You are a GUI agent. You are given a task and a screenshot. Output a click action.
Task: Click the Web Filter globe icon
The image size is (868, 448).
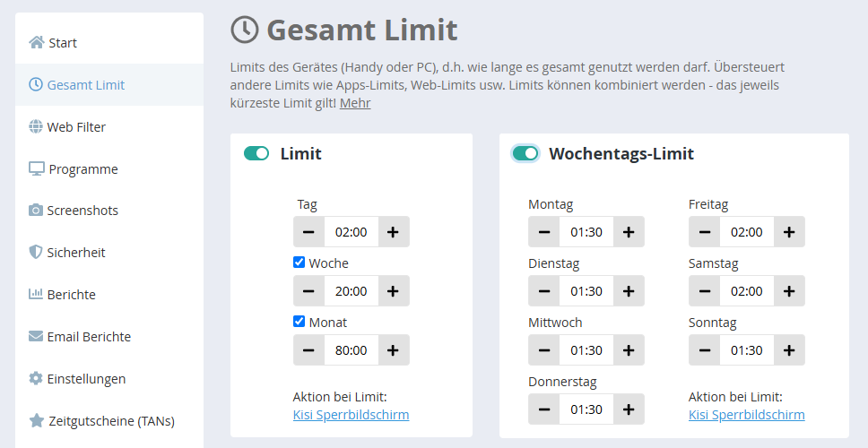tap(36, 127)
